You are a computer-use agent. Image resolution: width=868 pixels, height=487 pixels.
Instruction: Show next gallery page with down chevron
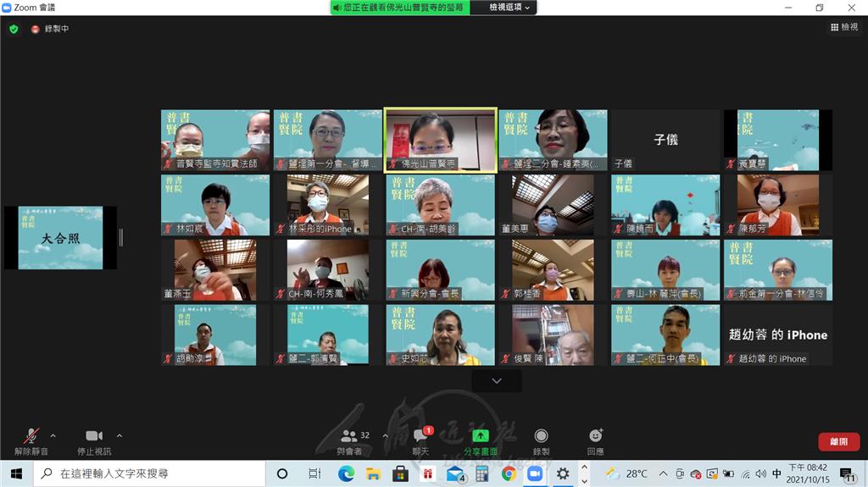point(497,381)
